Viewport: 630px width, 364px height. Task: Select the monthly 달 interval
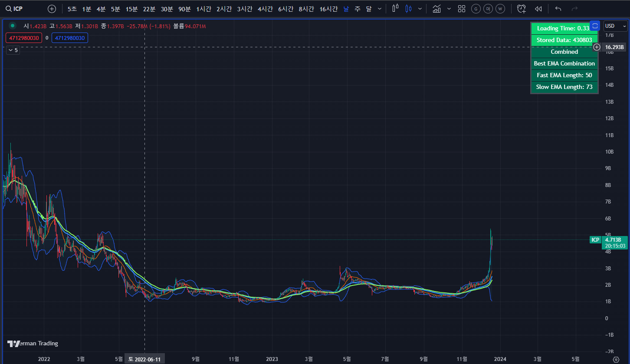coord(369,9)
